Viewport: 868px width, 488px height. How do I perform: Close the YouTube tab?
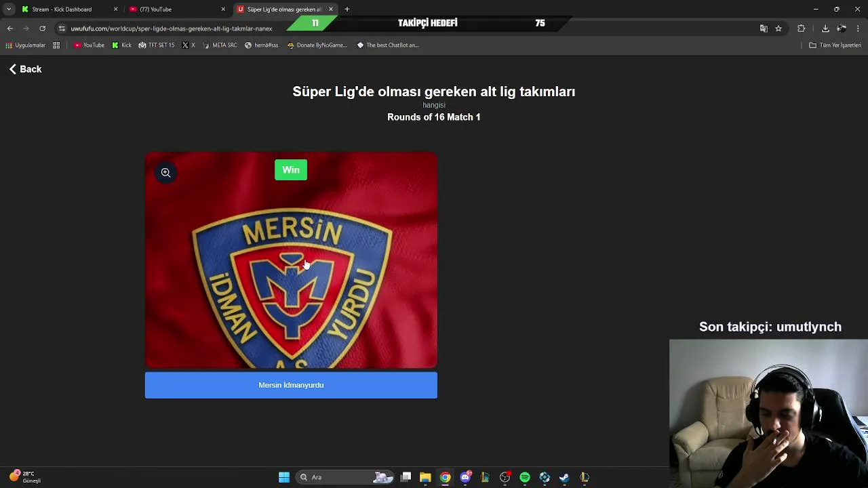223,9
